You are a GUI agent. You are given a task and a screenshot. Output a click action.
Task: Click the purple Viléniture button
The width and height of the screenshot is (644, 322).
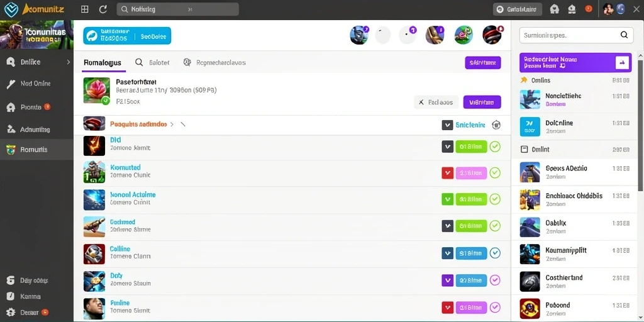pos(482,103)
